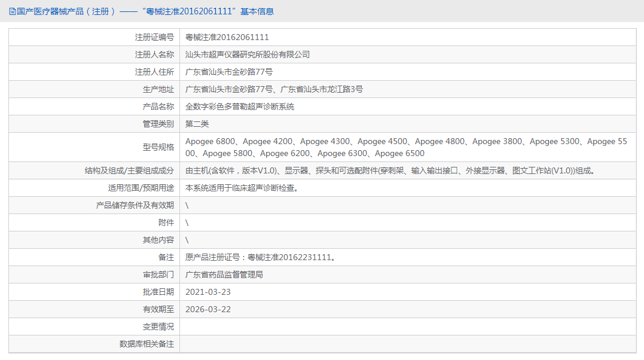Click the 结构及组成/主要组成成分 label
Image resolution: width=644 pixels, height=360 pixels.
click(x=129, y=170)
